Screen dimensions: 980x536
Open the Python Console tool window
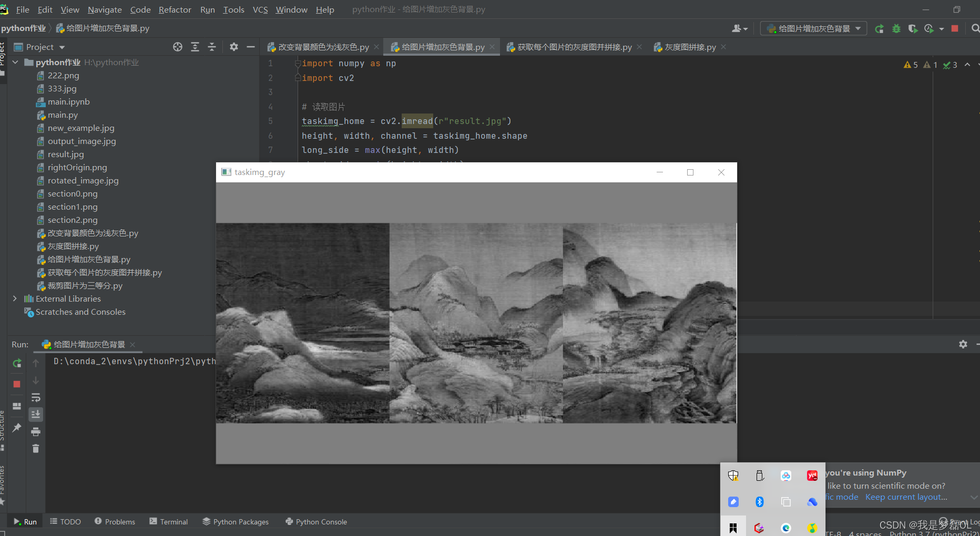point(316,521)
